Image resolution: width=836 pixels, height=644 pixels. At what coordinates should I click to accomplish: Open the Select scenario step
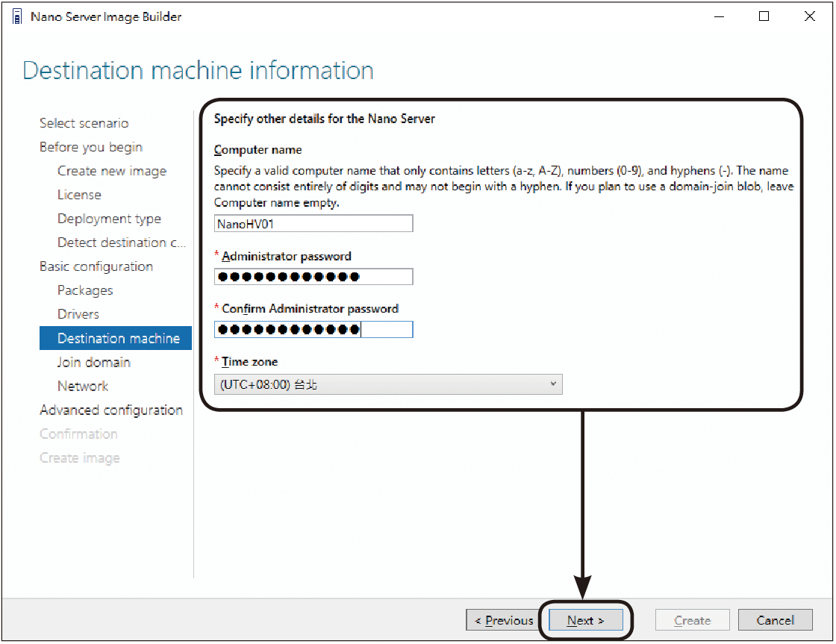point(84,123)
